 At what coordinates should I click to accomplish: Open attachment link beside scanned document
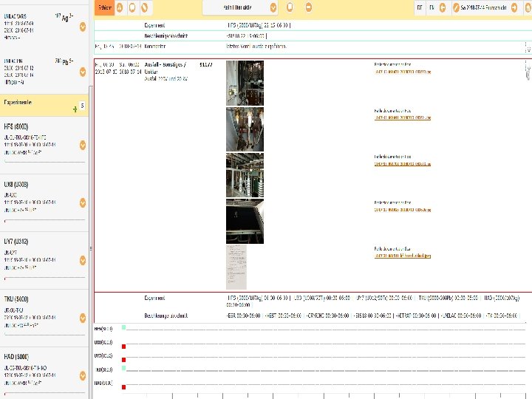[403, 256]
